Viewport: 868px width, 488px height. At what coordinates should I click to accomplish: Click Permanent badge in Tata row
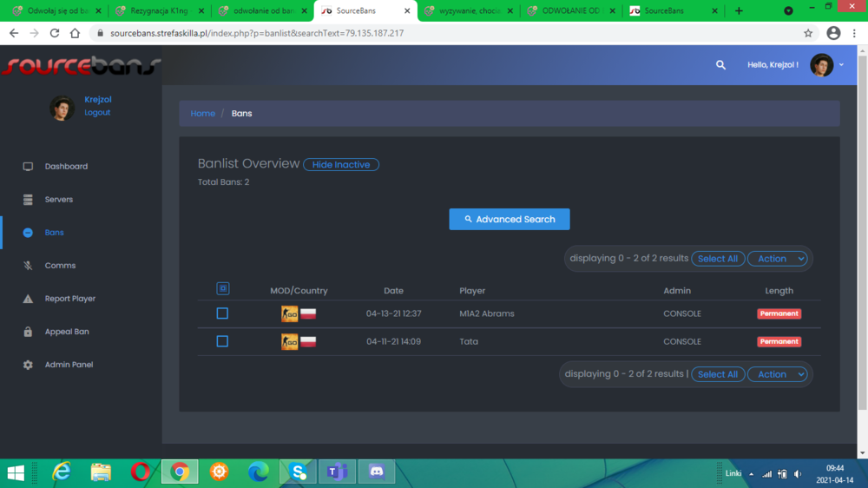(779, 342)
